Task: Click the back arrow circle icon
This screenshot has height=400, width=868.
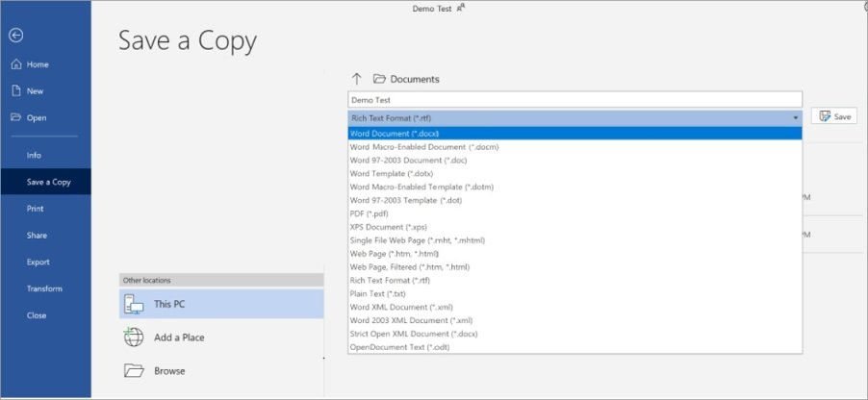Action: 15,36
